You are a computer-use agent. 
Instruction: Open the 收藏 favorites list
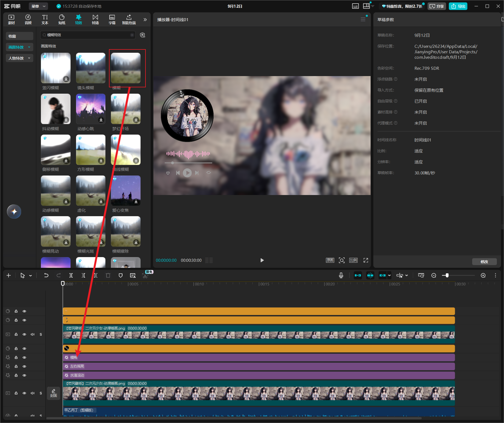(19, 36)
